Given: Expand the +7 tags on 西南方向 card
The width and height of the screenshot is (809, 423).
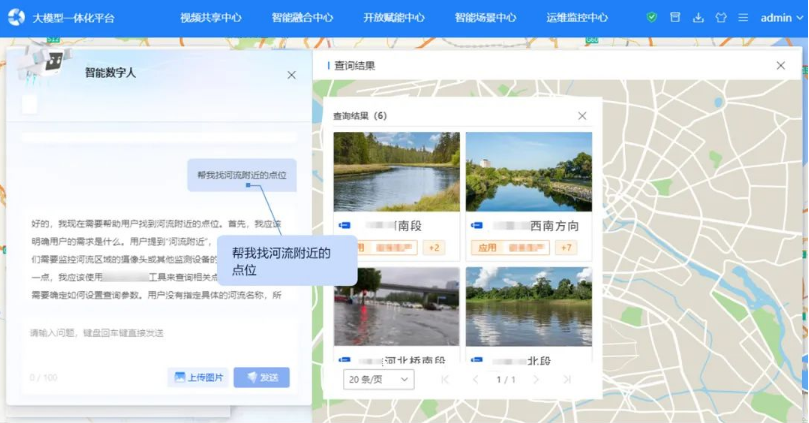Looking at the screenshot, I should click(x=566, y=247).
